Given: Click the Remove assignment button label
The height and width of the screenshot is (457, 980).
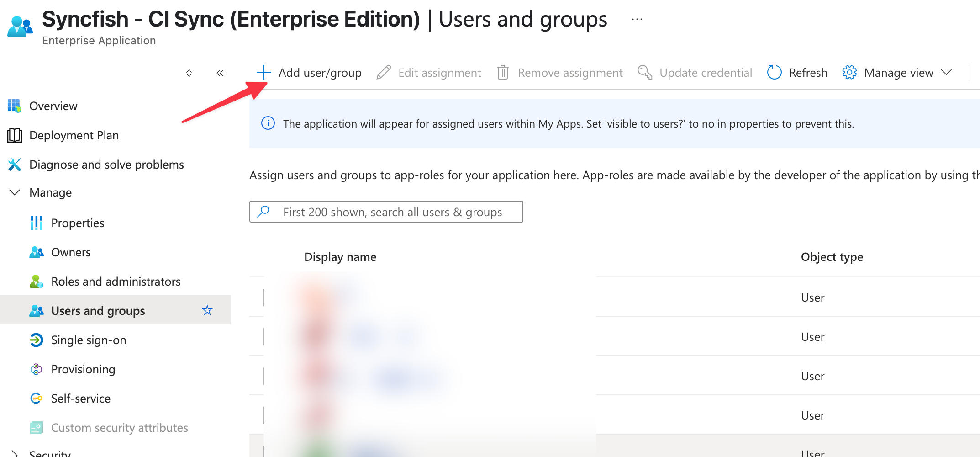Looking at the screenshot, I should coord(570,73).
